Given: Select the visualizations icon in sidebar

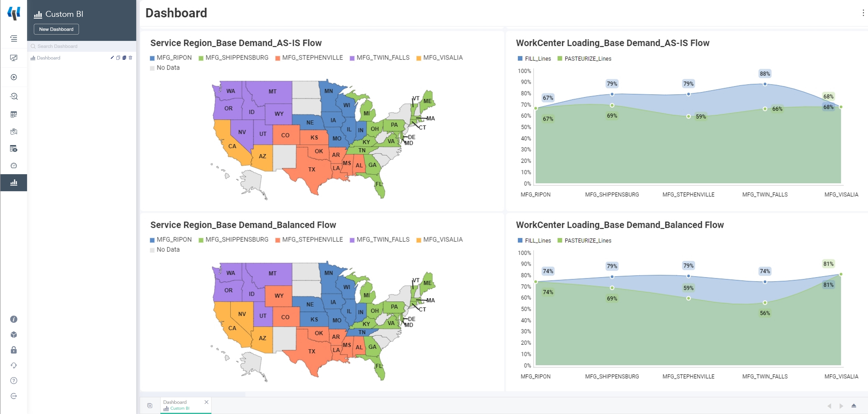Looking at the screenshot, I should (x=14, y=182).
